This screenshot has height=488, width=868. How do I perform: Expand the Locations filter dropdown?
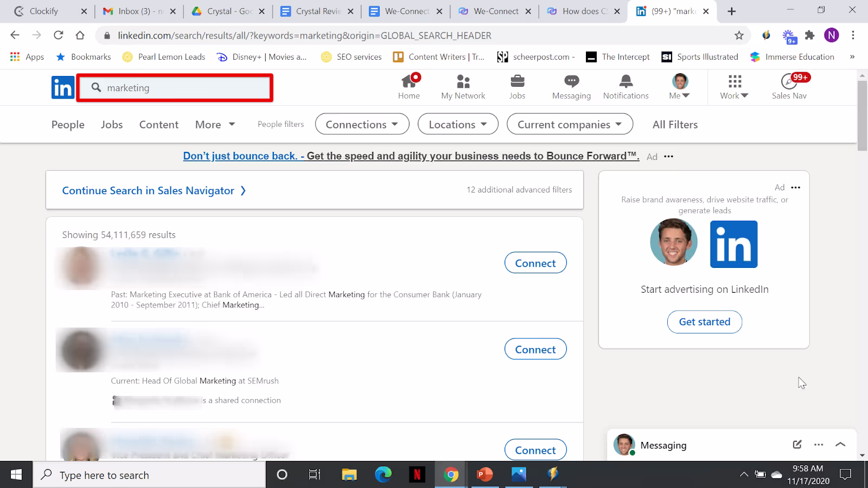(x=458, y=124)
